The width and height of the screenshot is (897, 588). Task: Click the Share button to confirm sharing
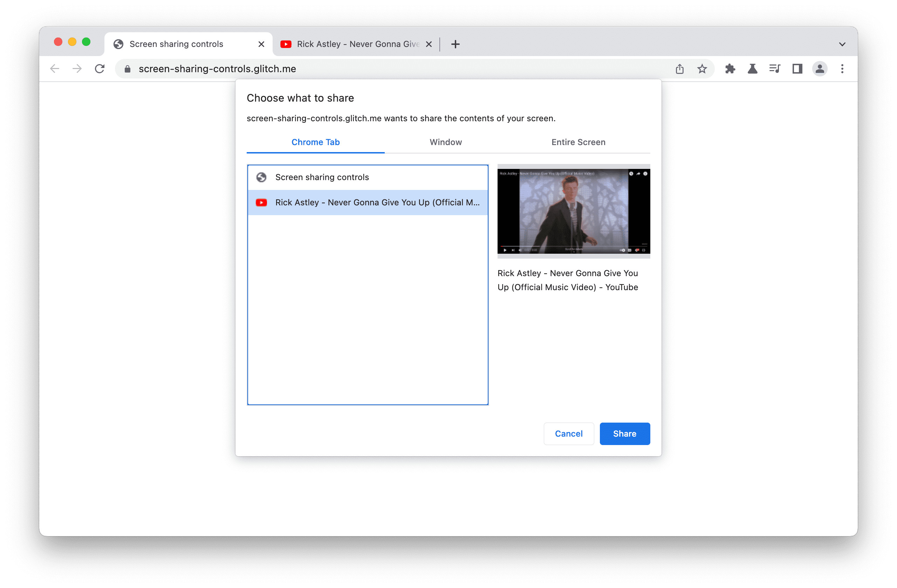(x=624, y=433)
